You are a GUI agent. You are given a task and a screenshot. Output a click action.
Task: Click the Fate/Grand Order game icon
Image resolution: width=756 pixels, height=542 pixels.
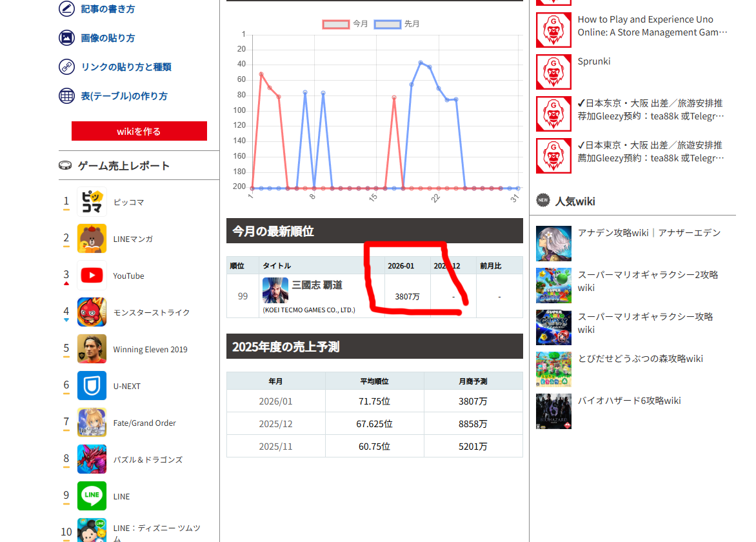coord(92,423)
